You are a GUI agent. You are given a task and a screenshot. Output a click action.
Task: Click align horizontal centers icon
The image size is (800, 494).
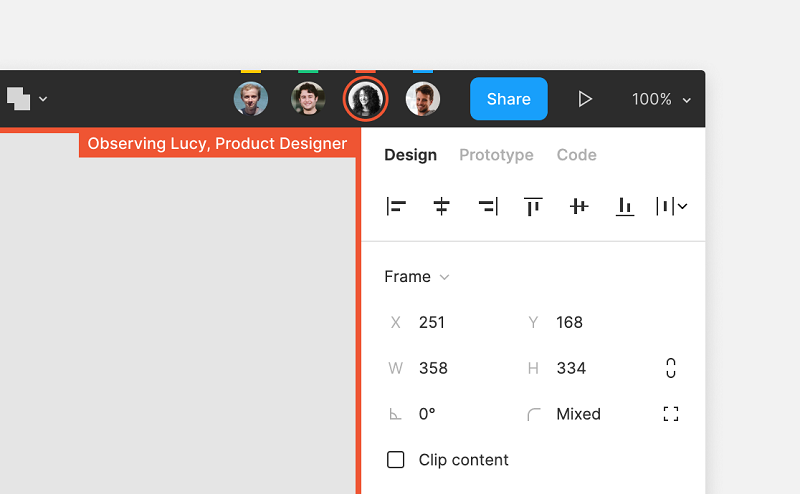pos(441,207)
